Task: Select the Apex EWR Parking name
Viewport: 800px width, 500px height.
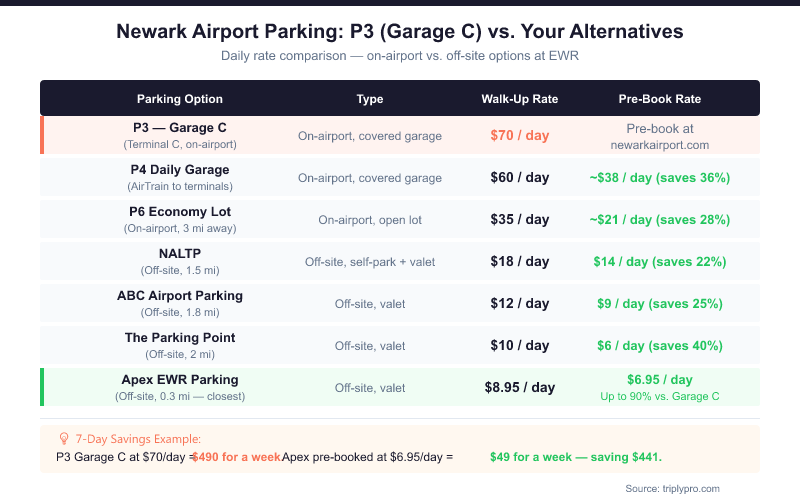Action: (x=180, y=380)
